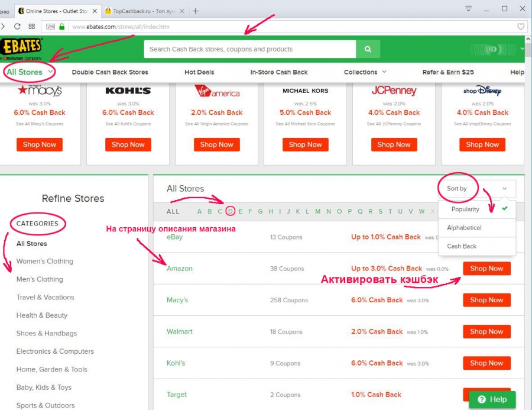
Task: Open the speed dial grid icon
Action: click(31, 27)
